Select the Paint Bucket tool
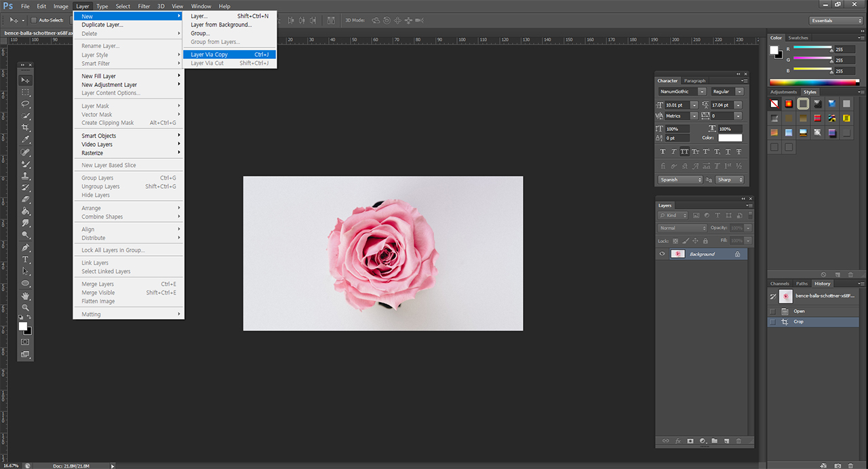The width and height of the screenshot is (868, 469). point(26,211)
